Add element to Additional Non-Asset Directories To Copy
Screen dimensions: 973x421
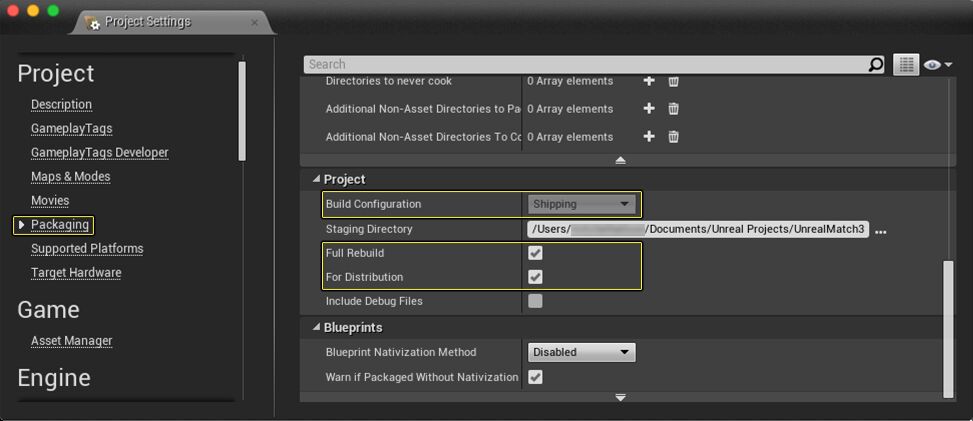tap(649, 137)
